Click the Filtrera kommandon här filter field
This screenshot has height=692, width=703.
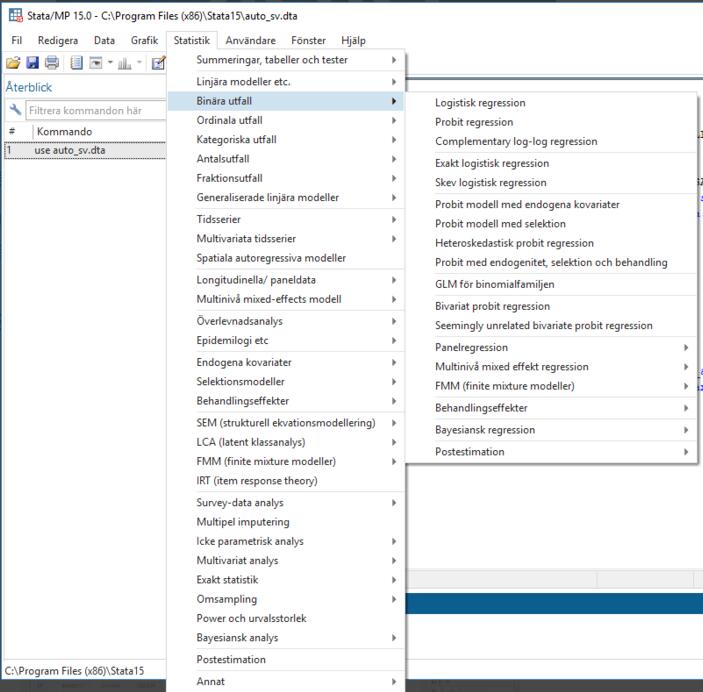(x=95, y=110)
